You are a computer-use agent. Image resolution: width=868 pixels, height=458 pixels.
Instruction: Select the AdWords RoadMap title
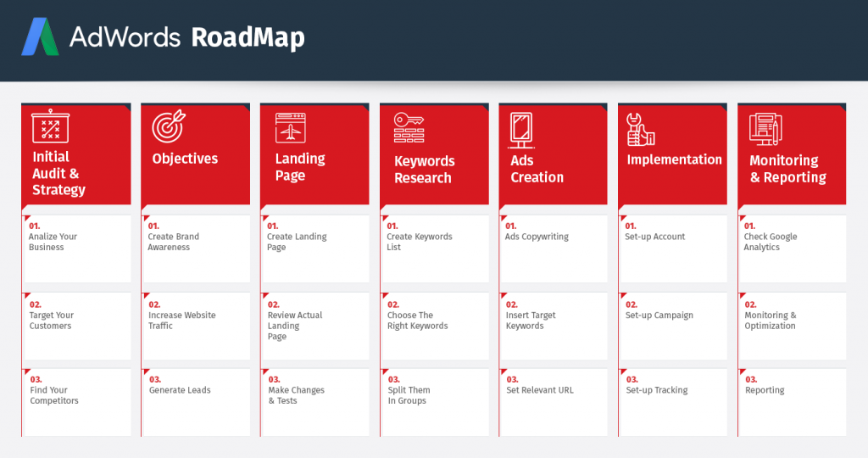(187, 37)
